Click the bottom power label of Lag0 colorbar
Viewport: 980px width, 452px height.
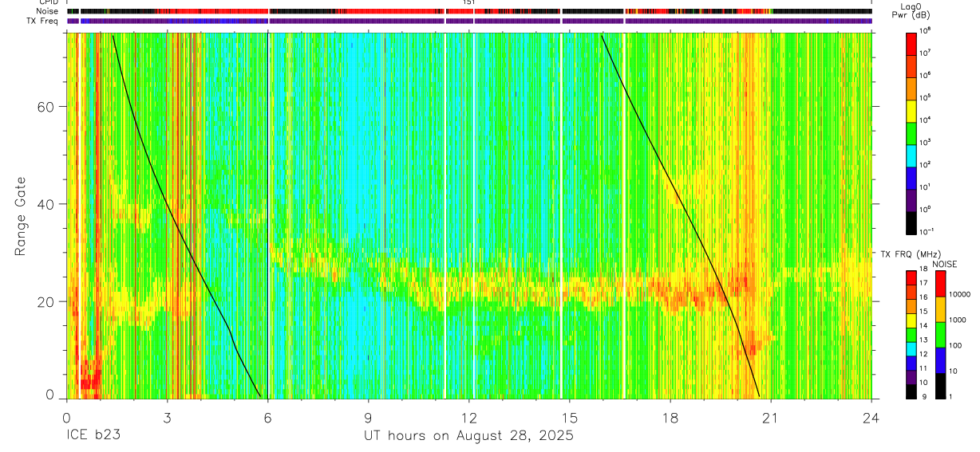pyautogui.click(x=928, y=232)
